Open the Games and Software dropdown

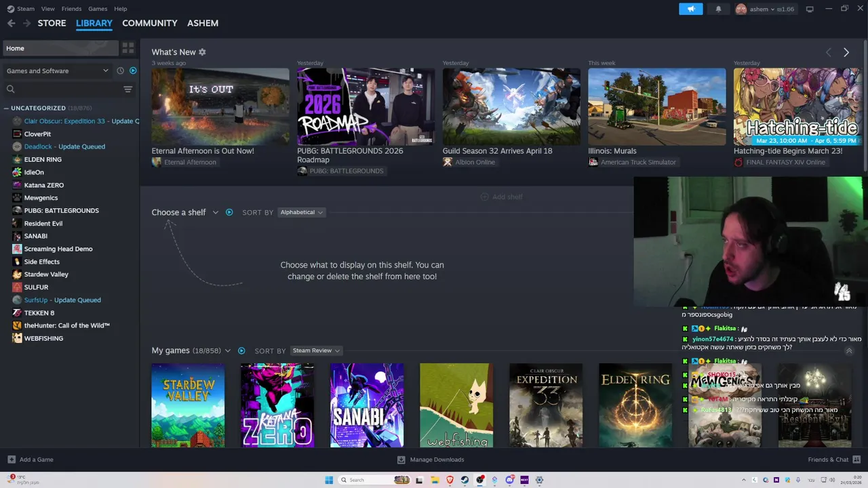click(58, 70)
